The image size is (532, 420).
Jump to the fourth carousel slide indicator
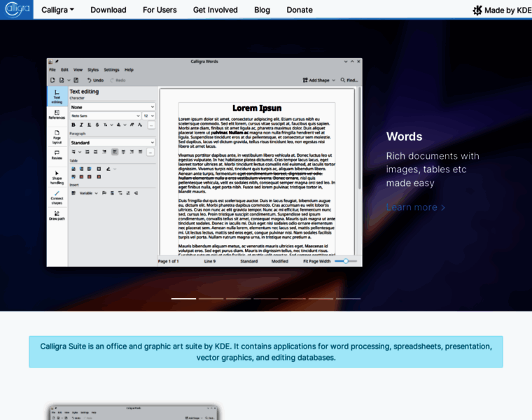click(266, 298)
